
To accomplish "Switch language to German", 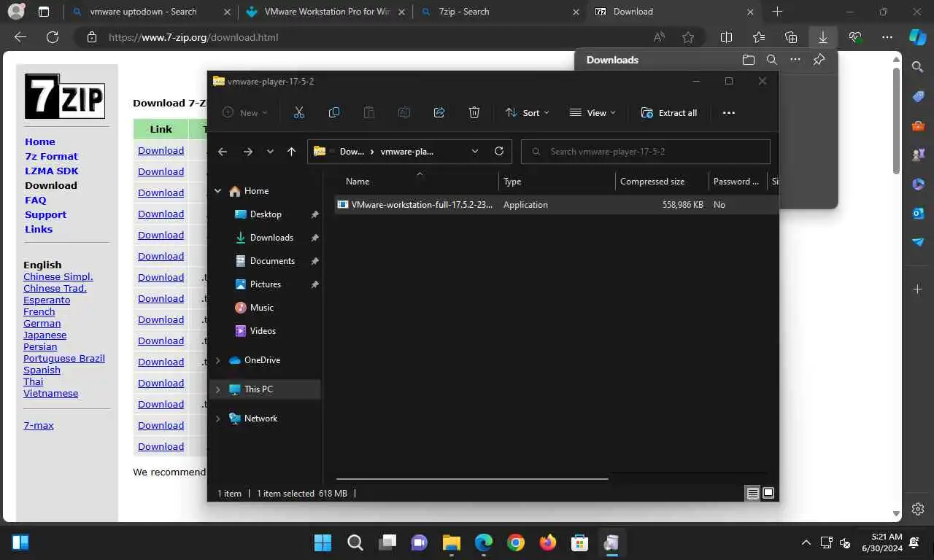I will [x=42, y=323].
